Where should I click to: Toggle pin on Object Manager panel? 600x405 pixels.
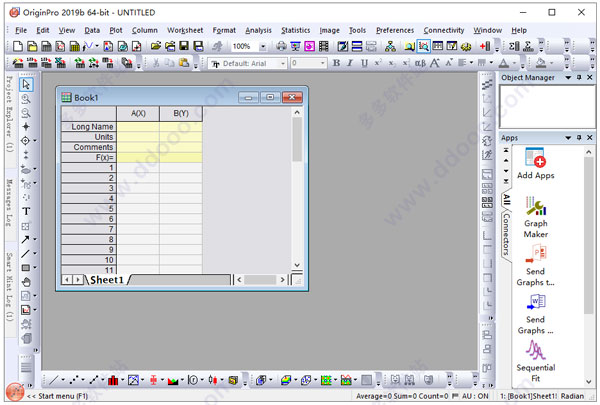tap(579, 77)
